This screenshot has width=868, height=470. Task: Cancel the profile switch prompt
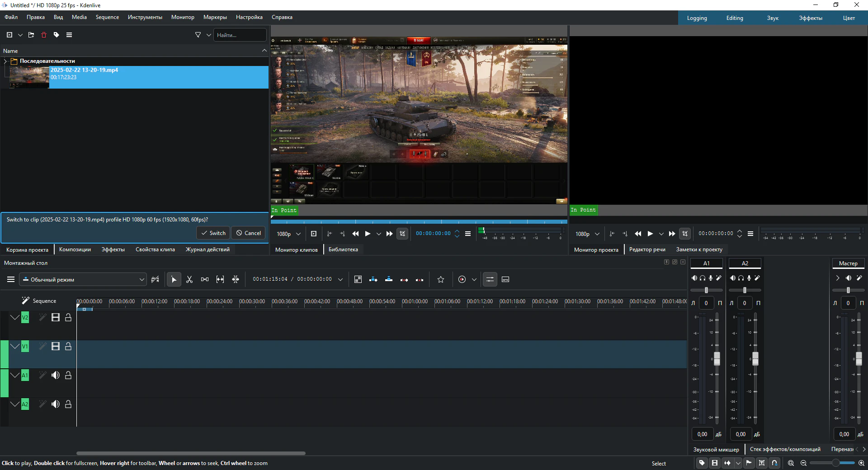(x=249, y=233)
